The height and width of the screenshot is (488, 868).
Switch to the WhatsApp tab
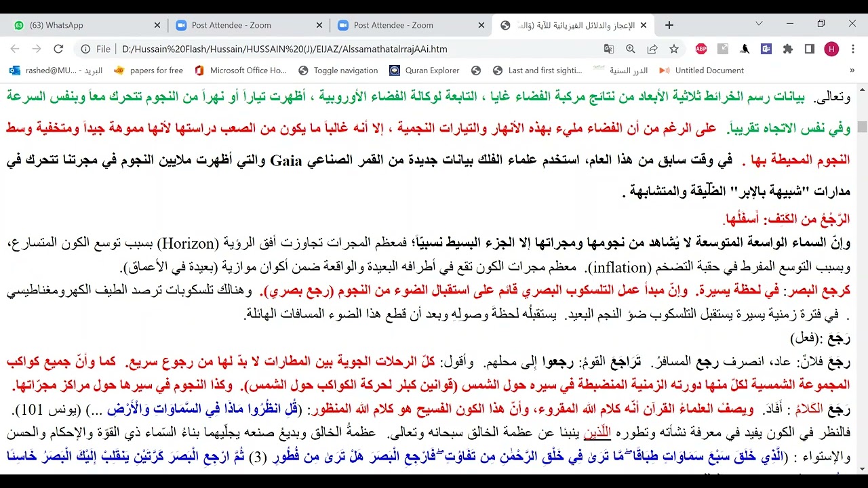pyautogui.click(x=85, y=25)
